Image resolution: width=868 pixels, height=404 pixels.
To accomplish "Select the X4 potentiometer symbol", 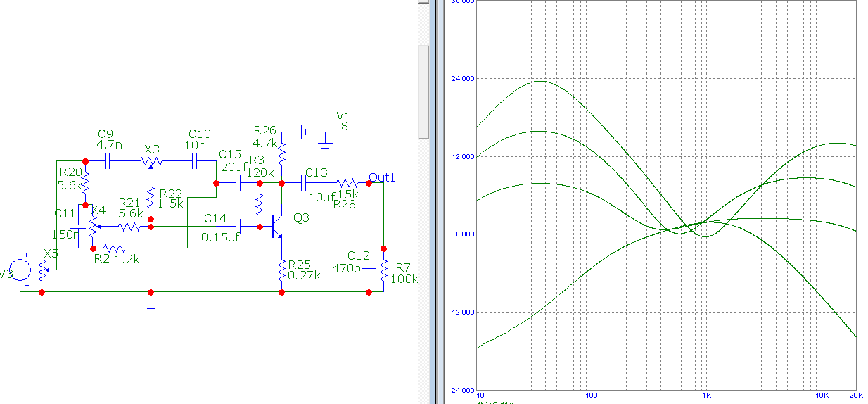I will coord(92,227).
